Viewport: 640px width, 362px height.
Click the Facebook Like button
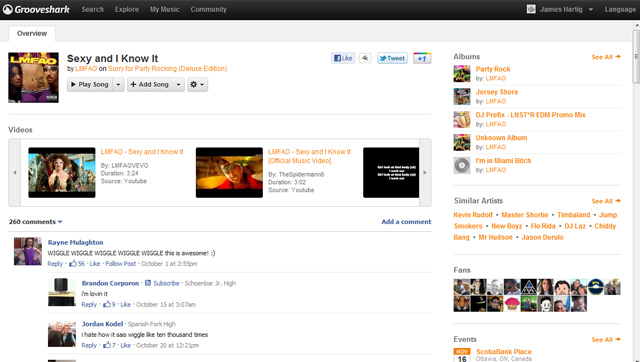[343, 58]
